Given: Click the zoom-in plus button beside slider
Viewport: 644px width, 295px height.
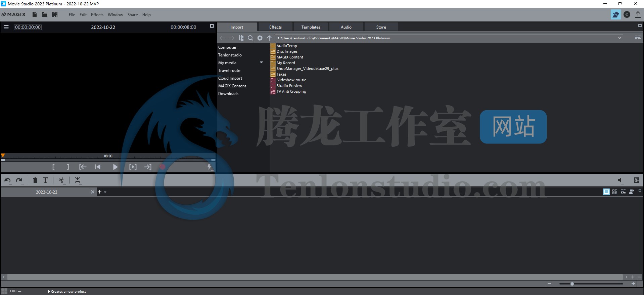Looking at the screenshot, I should [633, 284].
